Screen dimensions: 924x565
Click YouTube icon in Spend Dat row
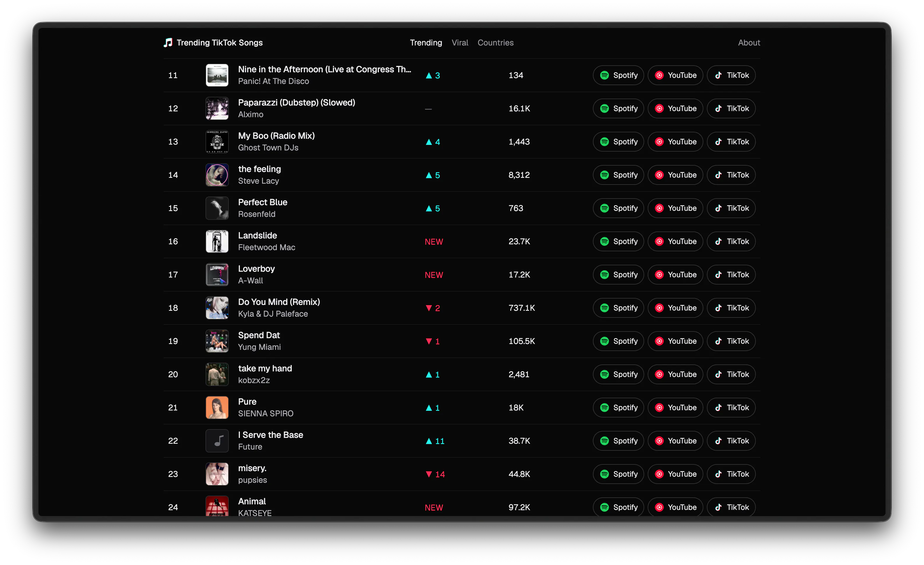pyautogui.click(x=659, y=341)
